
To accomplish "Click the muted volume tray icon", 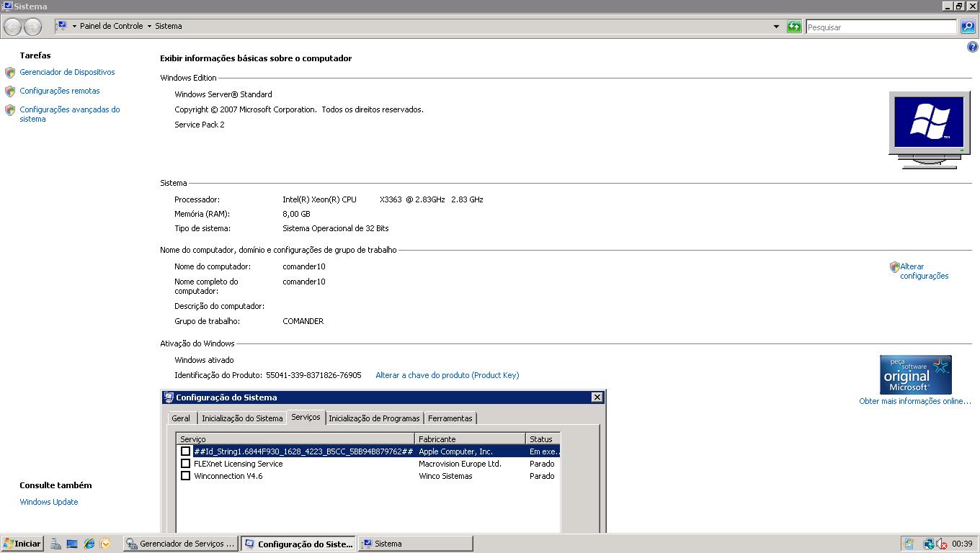I will coord(941,544).
